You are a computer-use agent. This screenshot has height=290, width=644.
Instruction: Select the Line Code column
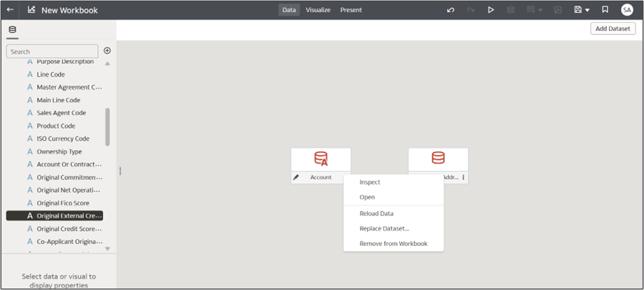51,75
